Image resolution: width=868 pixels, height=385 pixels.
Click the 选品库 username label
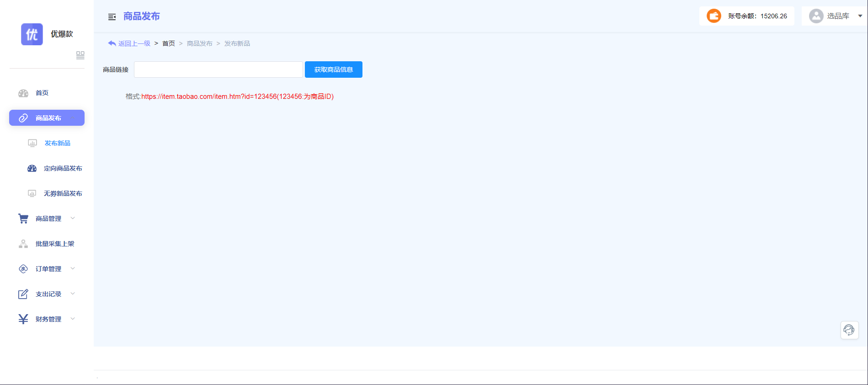click(x=838, y=16)
